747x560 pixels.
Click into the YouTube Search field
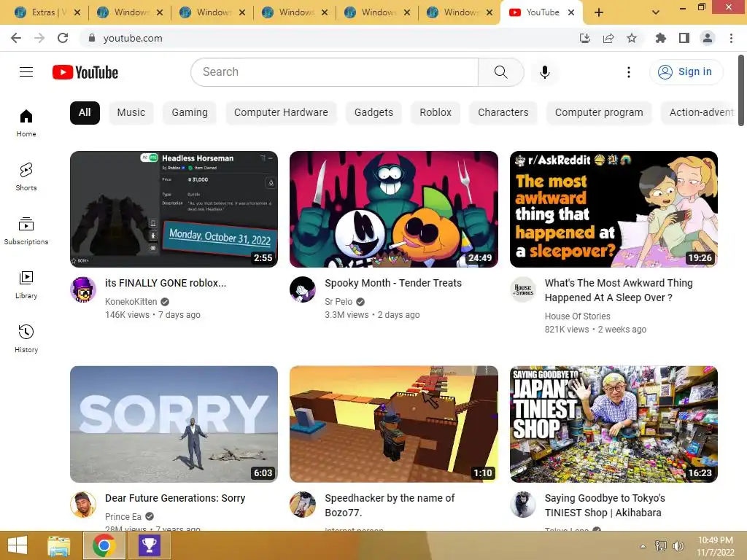pyautogui.click(x=334, y=72)
